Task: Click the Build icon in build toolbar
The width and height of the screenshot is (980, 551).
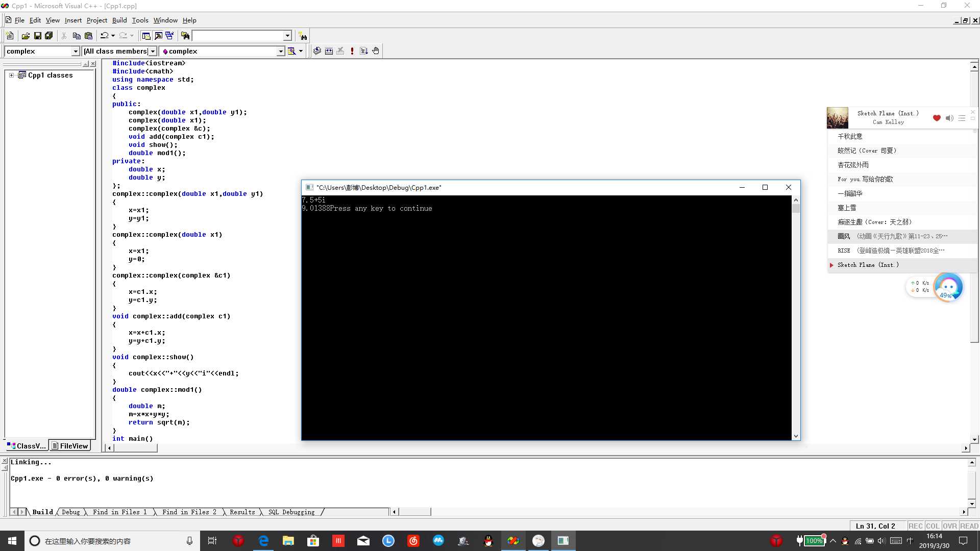Action: tap(329, 51)
